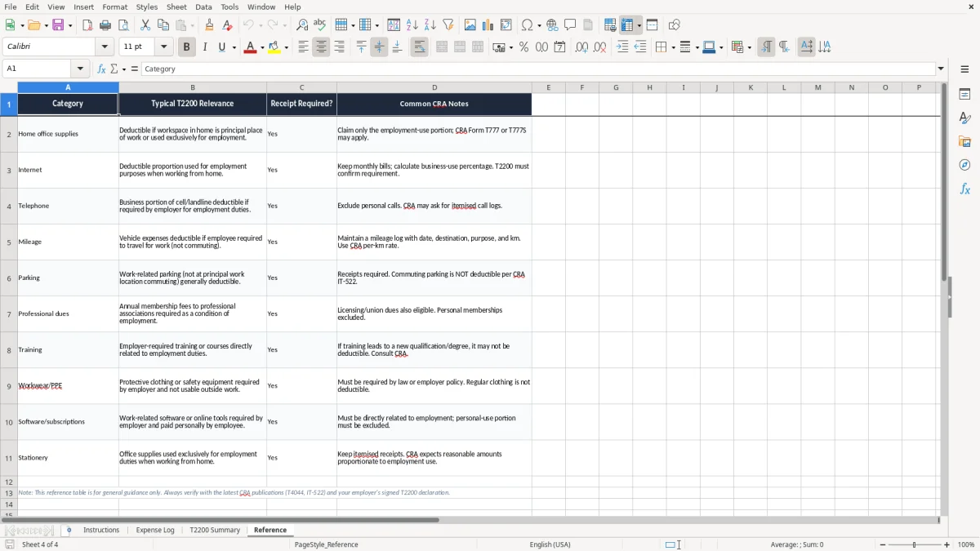Open the Function Wizard
The width and height of the screenshot is (980, 551).
click(101, 69)
